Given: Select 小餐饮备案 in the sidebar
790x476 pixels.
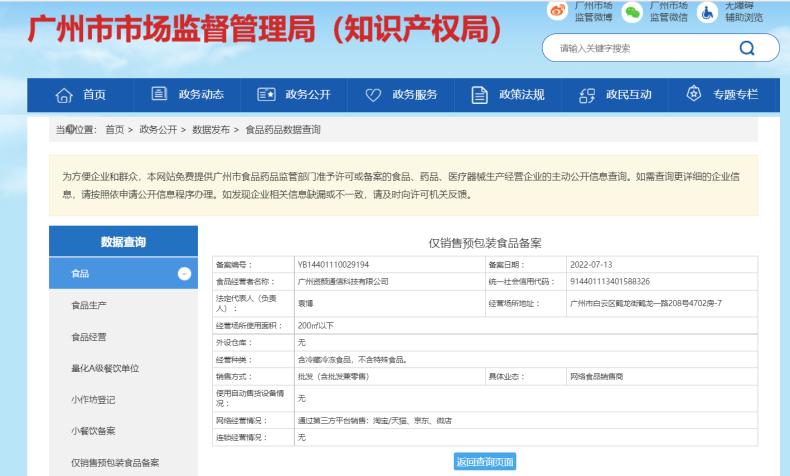Looking at the screenshot, I should coord(93,431).
